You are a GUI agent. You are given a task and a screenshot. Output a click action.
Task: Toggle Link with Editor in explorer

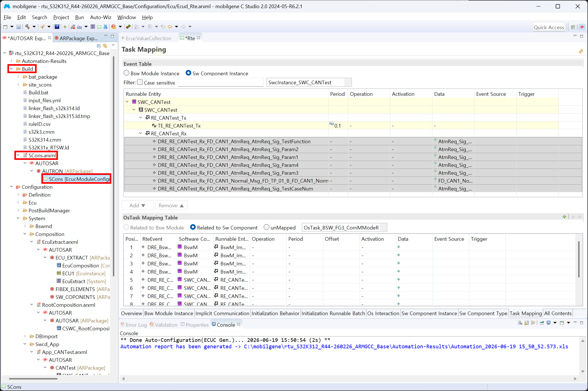point(105,46)
